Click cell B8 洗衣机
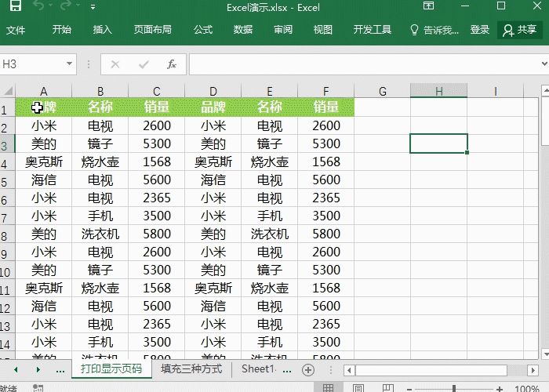Viewport: 549px width, 392px height. click(100, 234)
